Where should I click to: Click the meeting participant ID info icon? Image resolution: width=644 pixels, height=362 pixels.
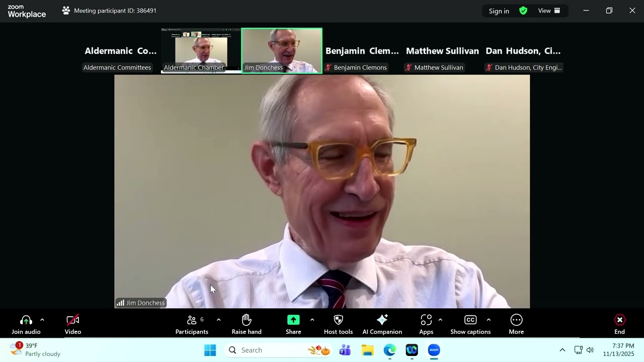(66, 11)
